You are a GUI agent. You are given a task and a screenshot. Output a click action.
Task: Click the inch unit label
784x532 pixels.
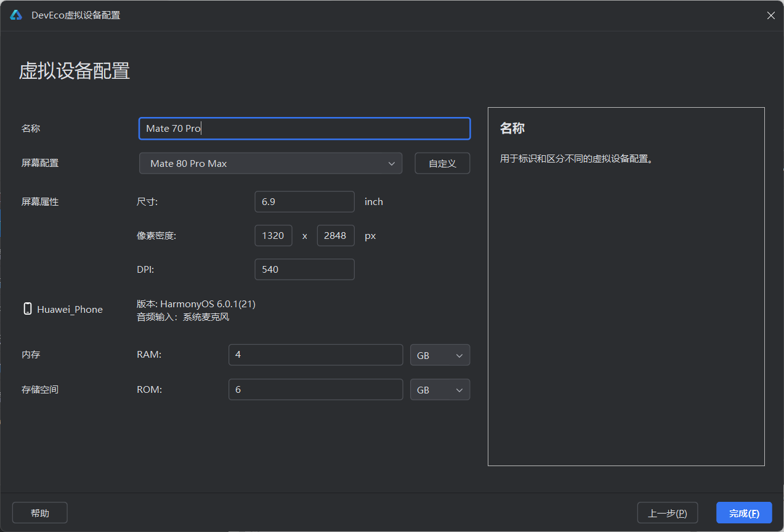[x=374, y=201]
